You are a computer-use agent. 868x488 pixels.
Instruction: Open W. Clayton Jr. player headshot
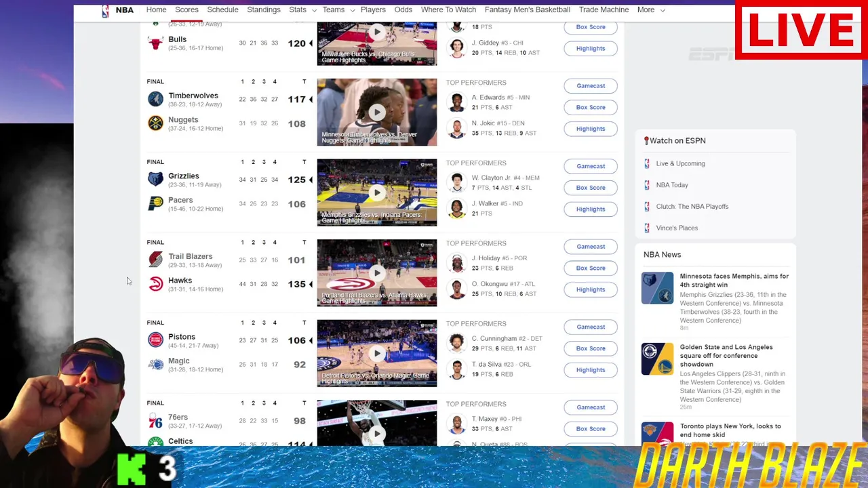(x=457, y=182)
